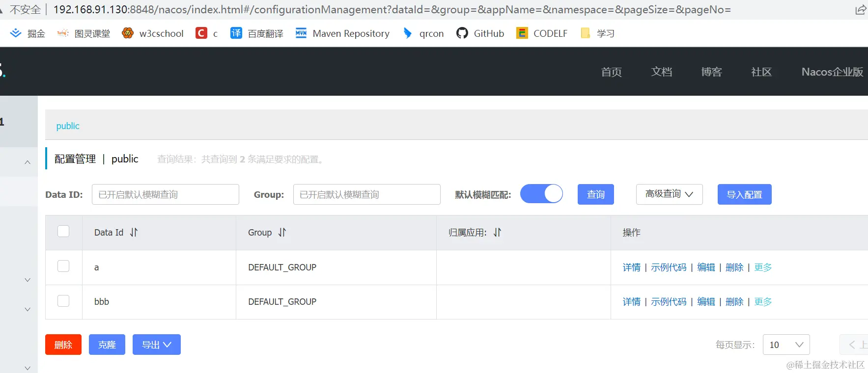Viewport: 868px width, 373px height.
Task: Open the 学习 bookmark folder
Action: 597,33
